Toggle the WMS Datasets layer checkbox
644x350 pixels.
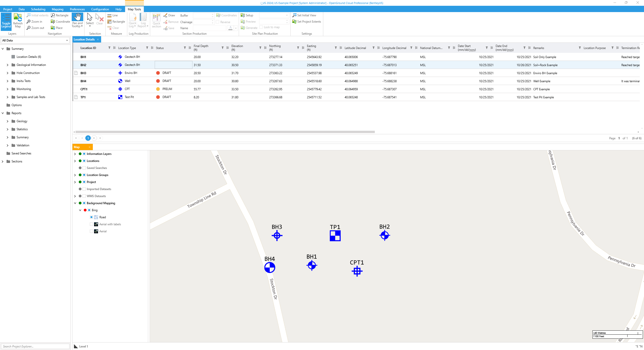(84, 196)
